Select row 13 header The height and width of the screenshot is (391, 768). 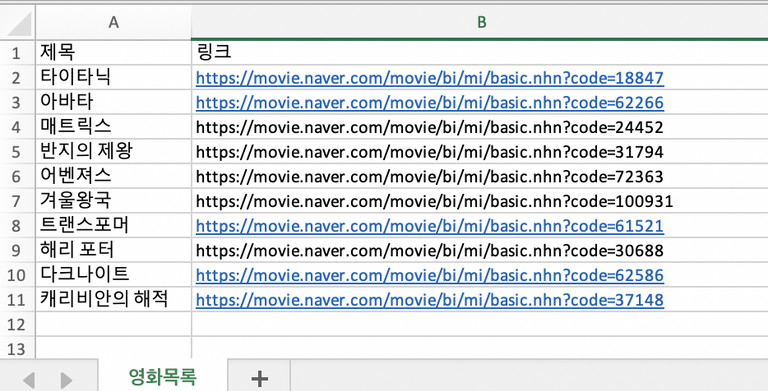tap(17, 348)
